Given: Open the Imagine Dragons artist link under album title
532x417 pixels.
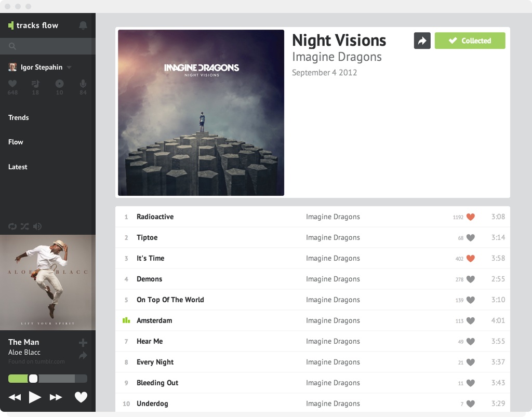Looking at the screenshot, I should tap(337, 57).
